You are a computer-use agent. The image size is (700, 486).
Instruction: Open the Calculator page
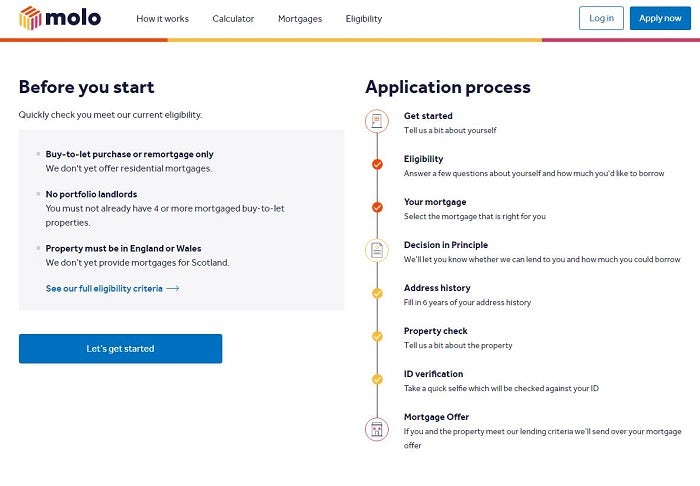click(x=233, y=19)
